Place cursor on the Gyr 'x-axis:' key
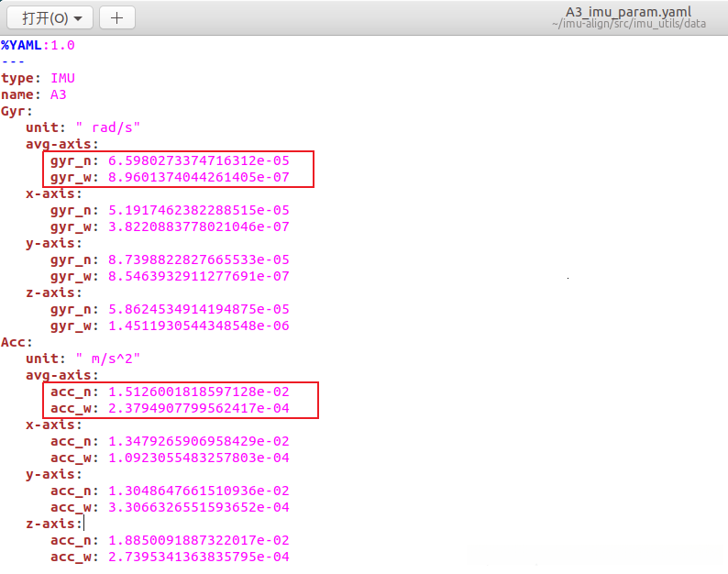This screenshot has height=574, width=728. tap(54, 193)
